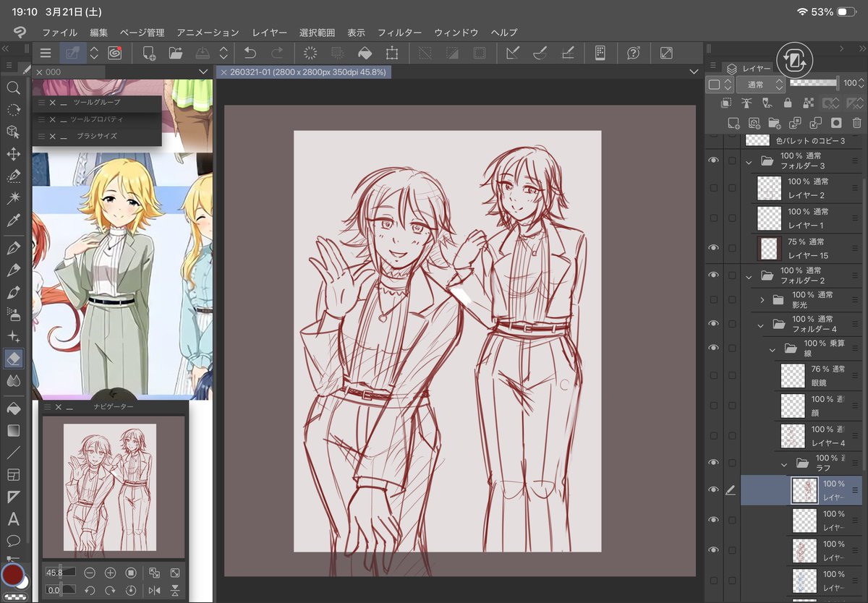
Task: Show the 眼鏡 layer via visibility box
Action: click(x=714, y=375)
